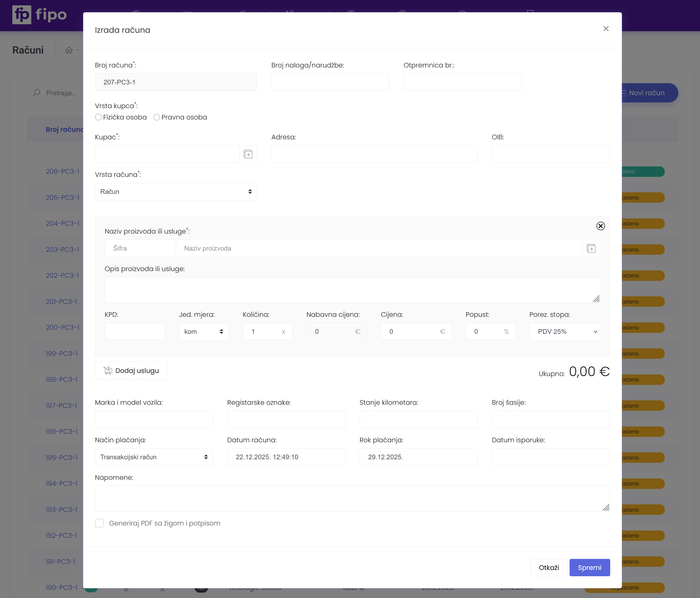Image resolution: width=700 pixels, height=598 pixels.
Task: Click the add customer icon next to Kupac
Action: pyautogui.click(x=248, y=154)
